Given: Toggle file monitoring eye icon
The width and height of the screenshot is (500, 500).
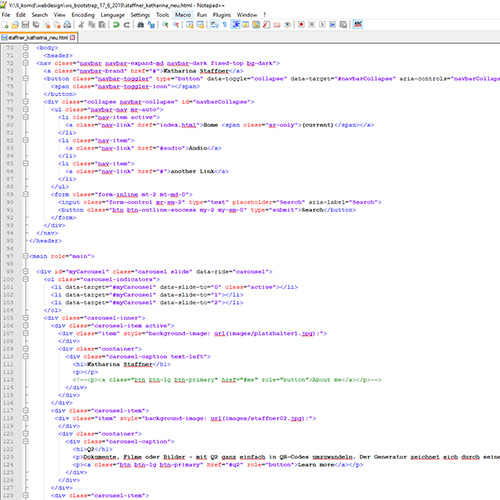Looking at the screenshot, I should click(x=287, y=25).
